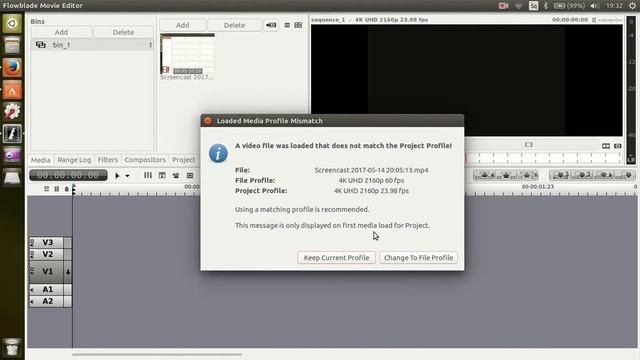The image size is (640, 360).
Task: Click third button in right insert group
Action: [604, 176]
